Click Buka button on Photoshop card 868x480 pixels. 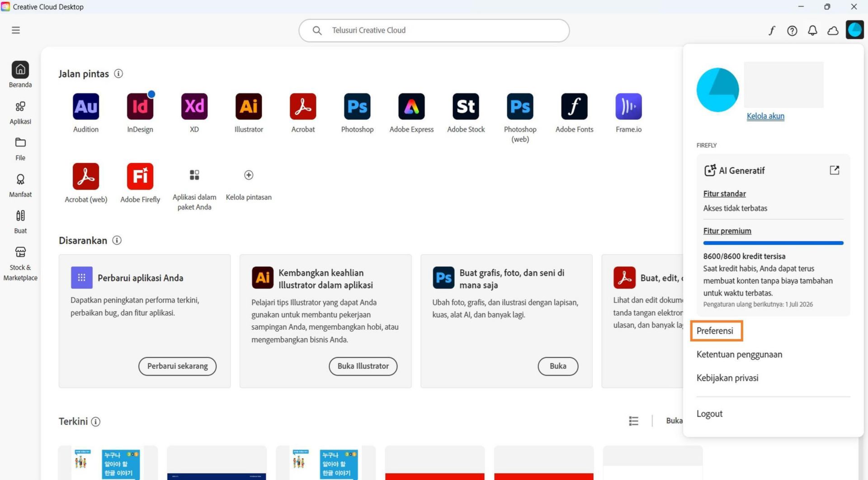coord(558,366)
